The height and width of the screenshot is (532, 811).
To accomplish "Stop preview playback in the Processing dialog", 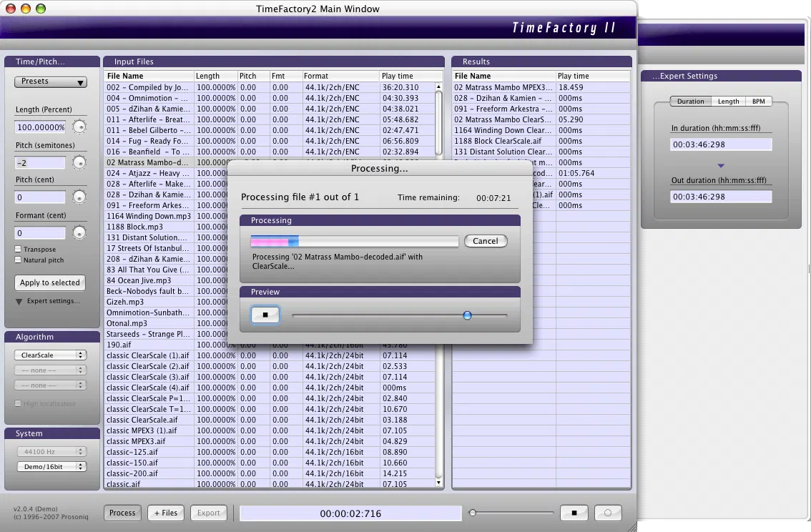I will [265, 315].
